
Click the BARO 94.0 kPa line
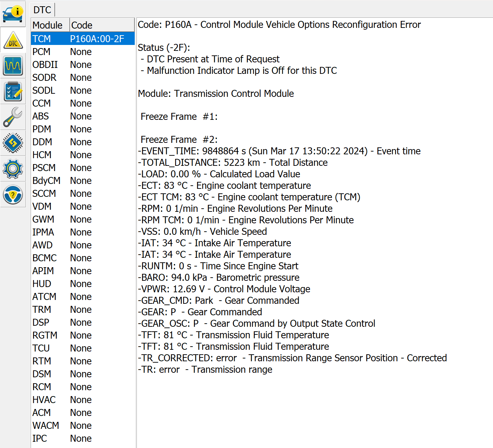tap(219, 278)
